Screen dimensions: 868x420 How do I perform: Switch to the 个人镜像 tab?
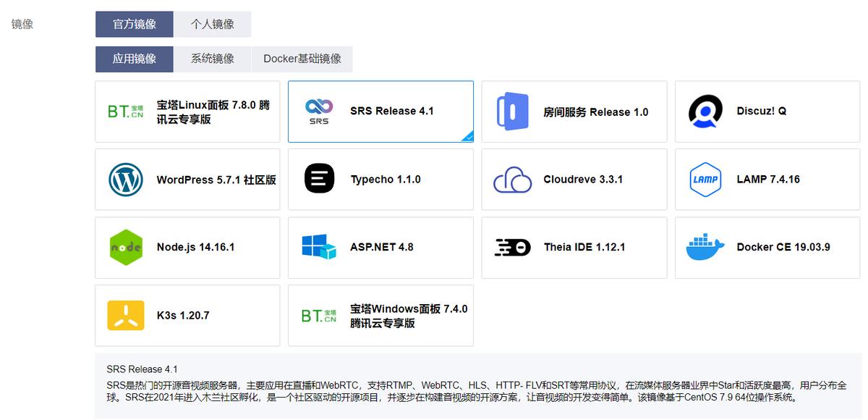click(x=212, y=24)
